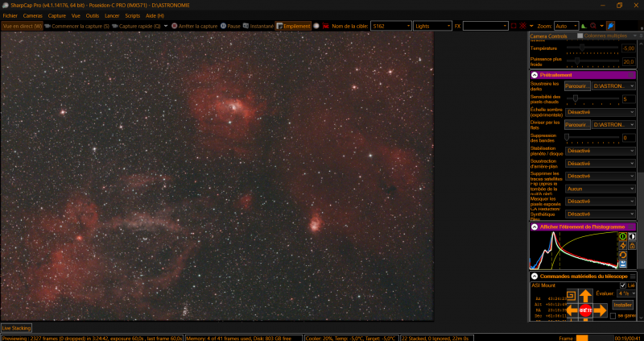
Task: Toggle the Lié checkbox for ASI Mount
Action: pyautogui.click(x=622, y=285)
